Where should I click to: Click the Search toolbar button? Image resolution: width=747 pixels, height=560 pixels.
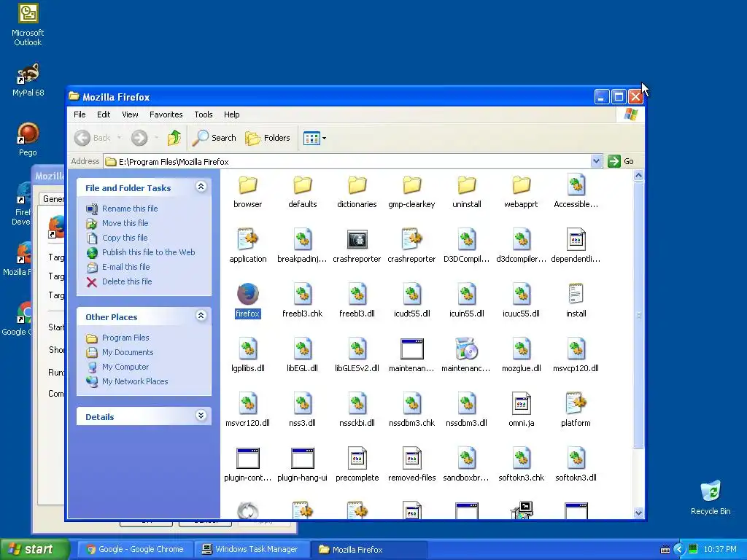tap(214, 138)
